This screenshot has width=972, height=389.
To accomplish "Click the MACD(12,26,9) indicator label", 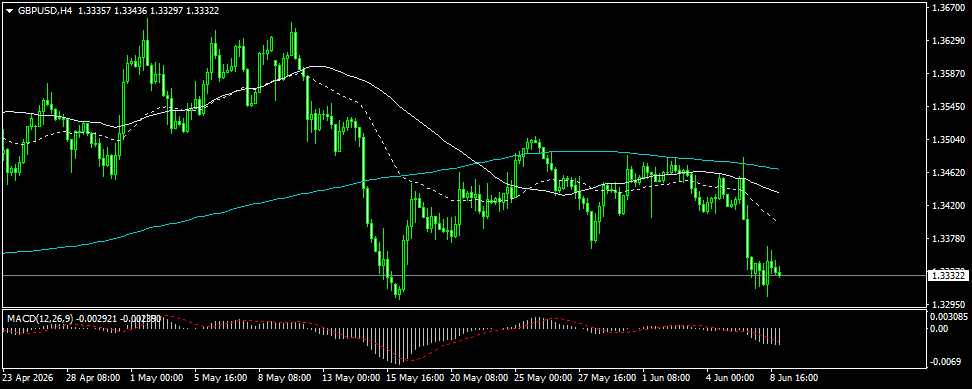I will [x=40, y=318].
